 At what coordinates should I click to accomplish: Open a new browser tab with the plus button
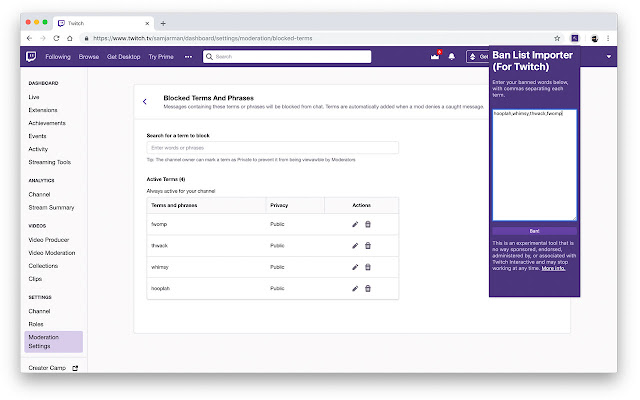pos(163,23)
